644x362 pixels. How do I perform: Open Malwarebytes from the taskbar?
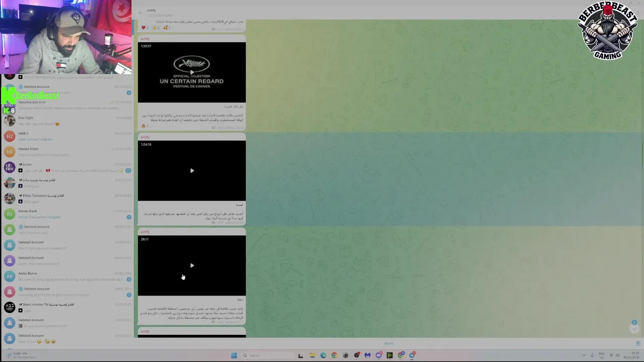point(368,355)
